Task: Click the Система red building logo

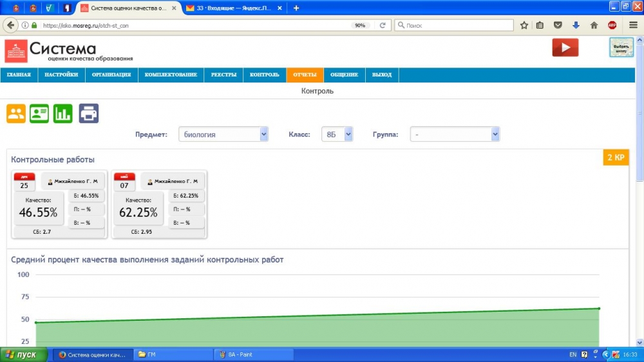Action: pyautogui.click(x=16, y=51)
